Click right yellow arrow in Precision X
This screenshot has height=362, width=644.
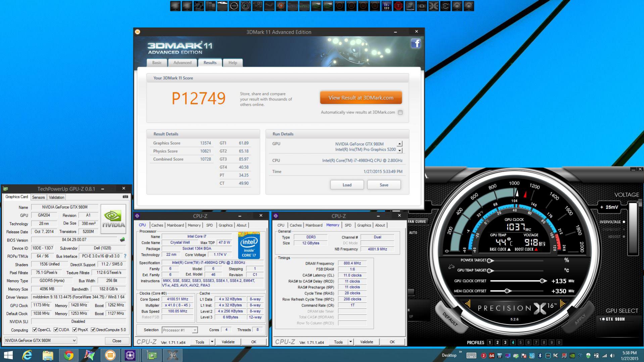pyautogui.click(x=562, y=304)
